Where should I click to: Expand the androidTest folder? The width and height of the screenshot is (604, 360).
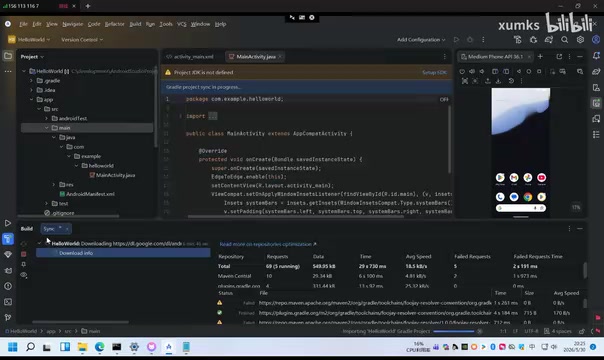click(46, 118)
